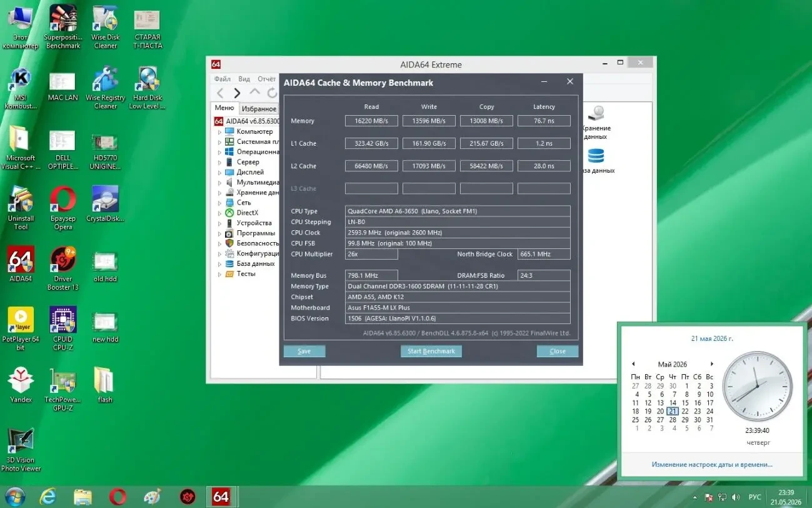
Task: Open TechPowerUp GPU-Z desktop shortcut
Action: click(63, 389)
